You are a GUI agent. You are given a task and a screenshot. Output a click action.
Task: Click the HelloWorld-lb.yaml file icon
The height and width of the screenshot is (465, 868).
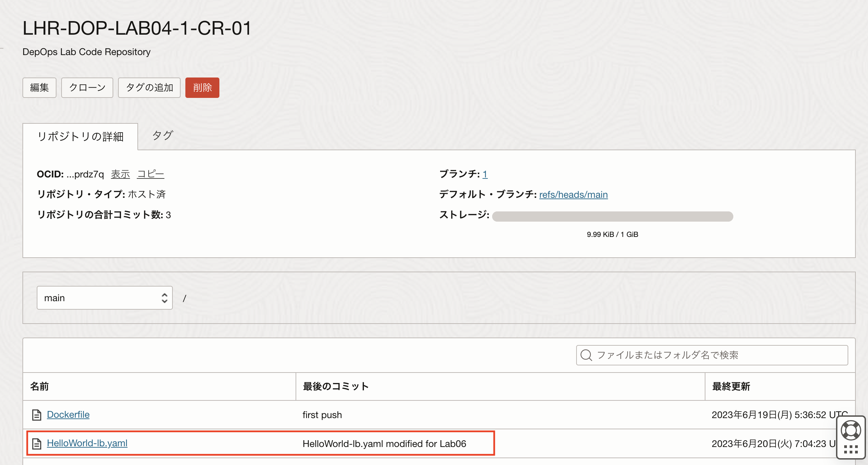coord(36,444)
